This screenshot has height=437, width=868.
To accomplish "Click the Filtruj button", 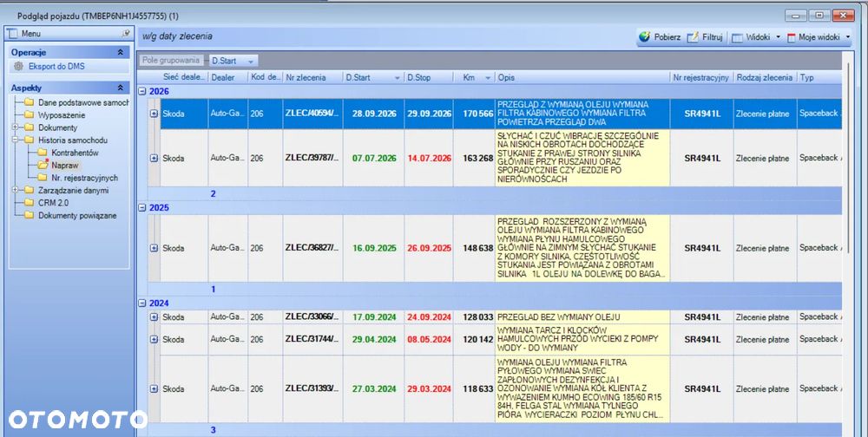I will pos(705,37).
